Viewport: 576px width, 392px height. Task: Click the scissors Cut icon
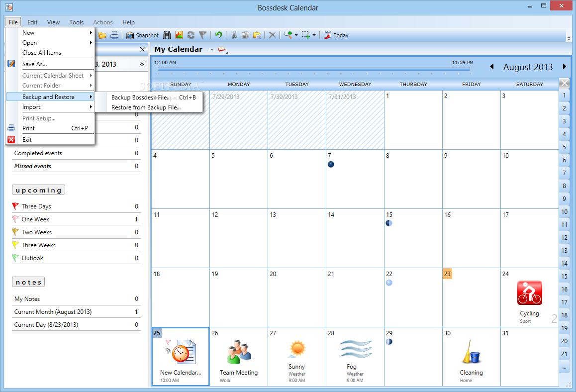tap(234, 35)
